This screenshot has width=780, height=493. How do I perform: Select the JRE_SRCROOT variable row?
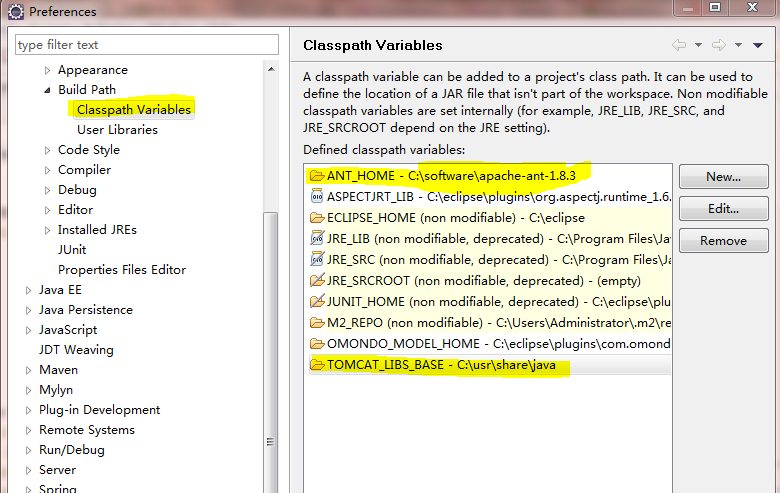[489, 281]
